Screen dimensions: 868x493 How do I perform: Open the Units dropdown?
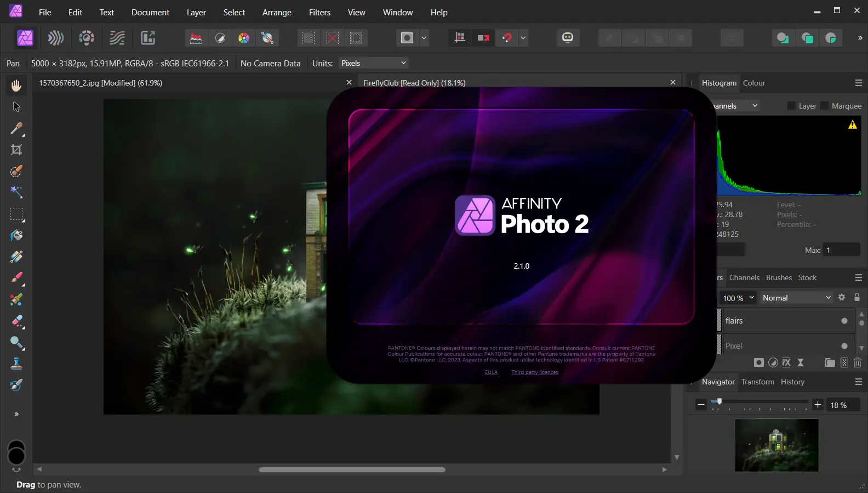pyautogui.click(x=374, y=63)
